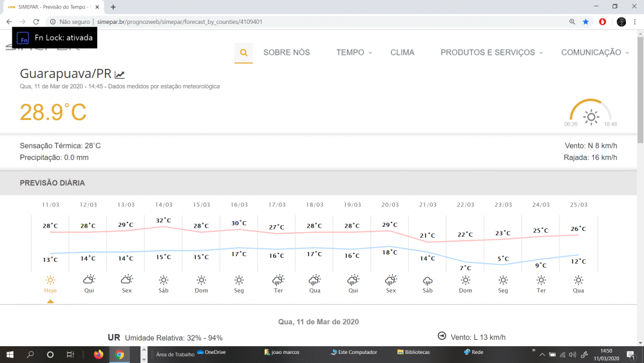Viewport: 644px width, 363px height.
Task: Expand the TEMPO dropdown menu
Action: tap(354, 53)
